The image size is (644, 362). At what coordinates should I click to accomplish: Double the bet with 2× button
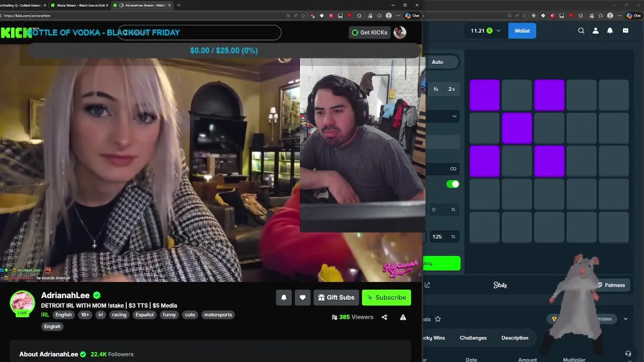coord(452,89)
